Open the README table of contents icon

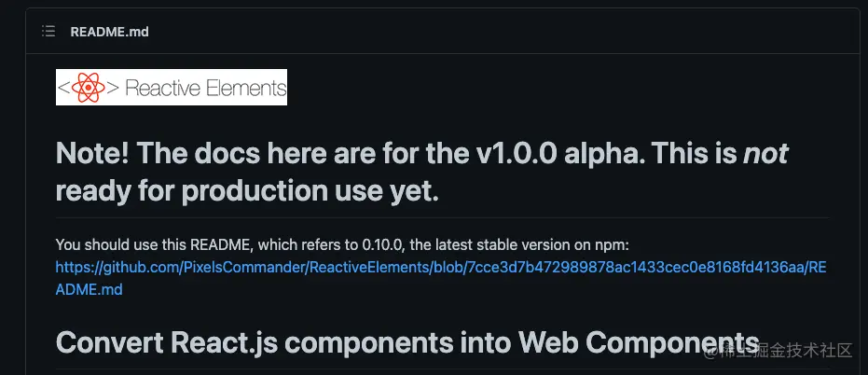[x=48, y=32]
